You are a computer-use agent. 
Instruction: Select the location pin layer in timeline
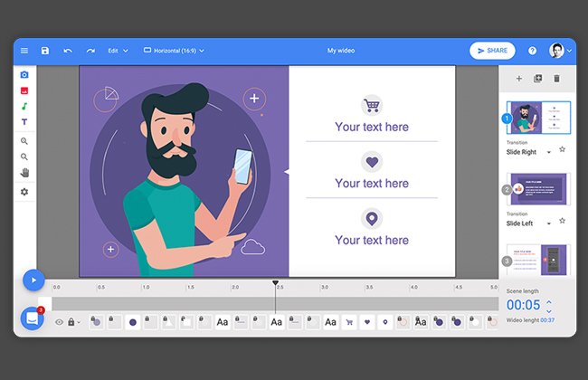pyautogui.click(x=385, y=322)
